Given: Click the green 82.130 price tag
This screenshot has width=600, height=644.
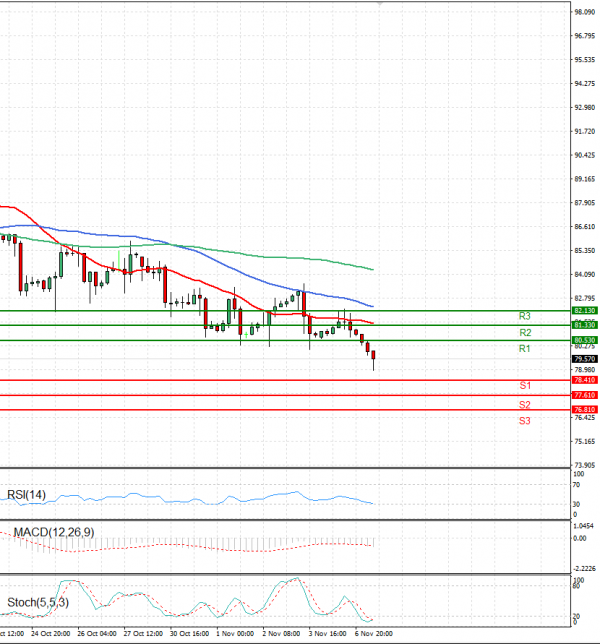Looking at the screenshot, I should point(585,310).
